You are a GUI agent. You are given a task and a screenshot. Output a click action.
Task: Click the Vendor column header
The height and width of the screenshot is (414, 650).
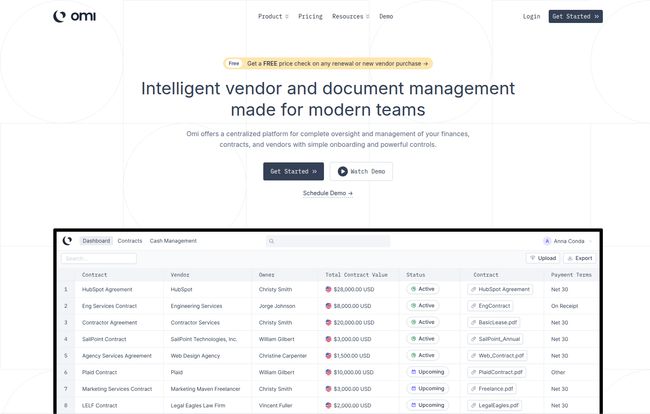[x=180, y=275]
